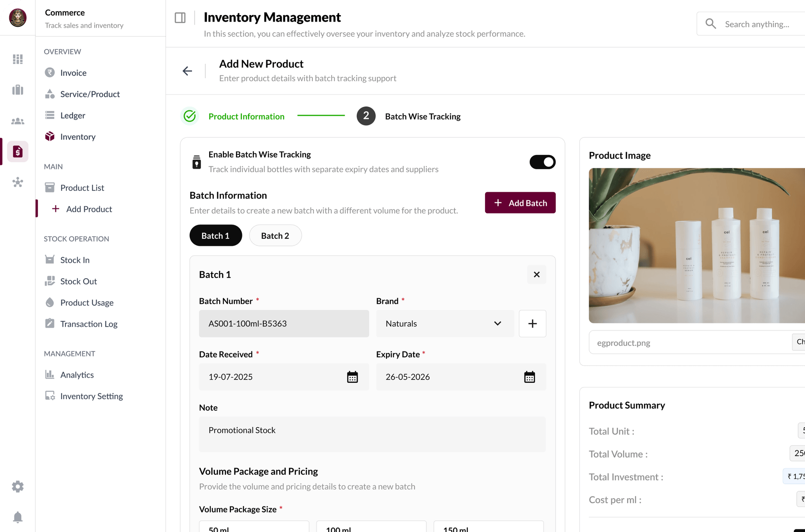Click the Search anything field
805x532 pixels.
tap(756, 24)
